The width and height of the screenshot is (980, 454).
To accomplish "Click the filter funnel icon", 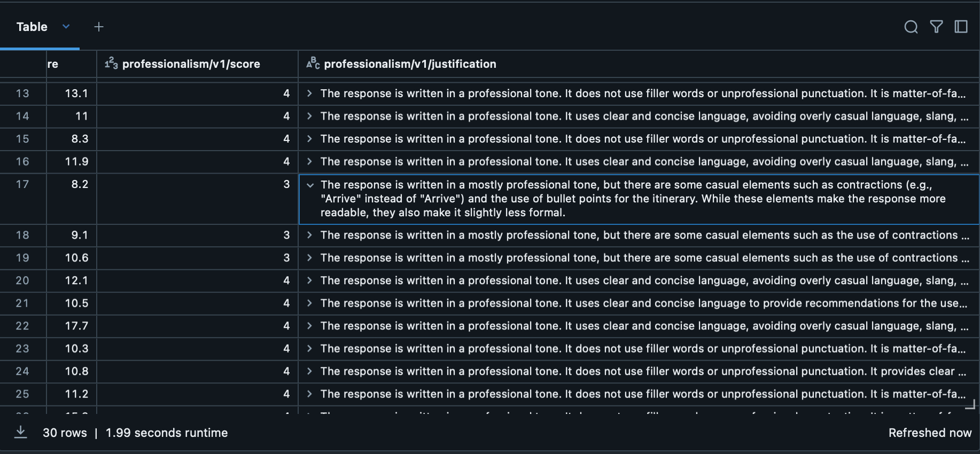I will click(x=936, y=27).
